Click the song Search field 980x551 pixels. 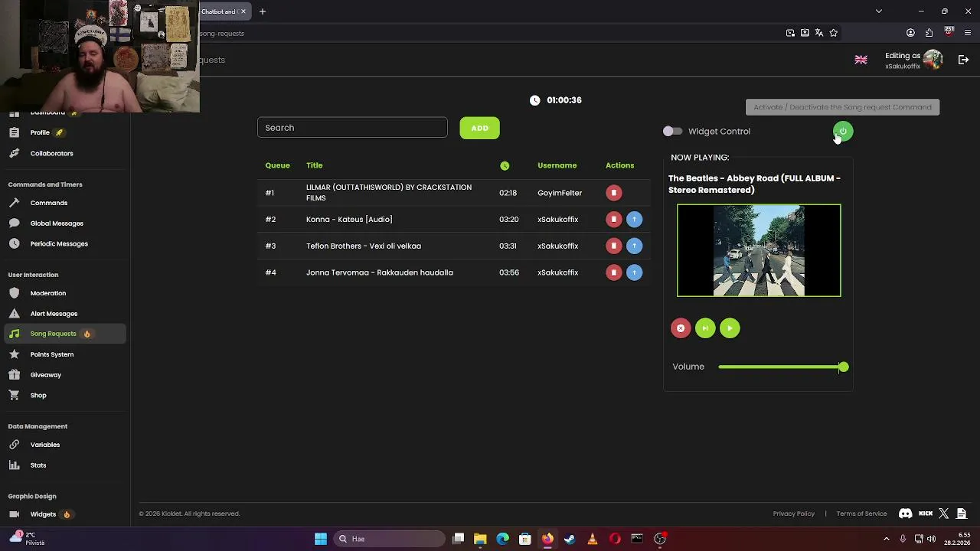[352, 128]
